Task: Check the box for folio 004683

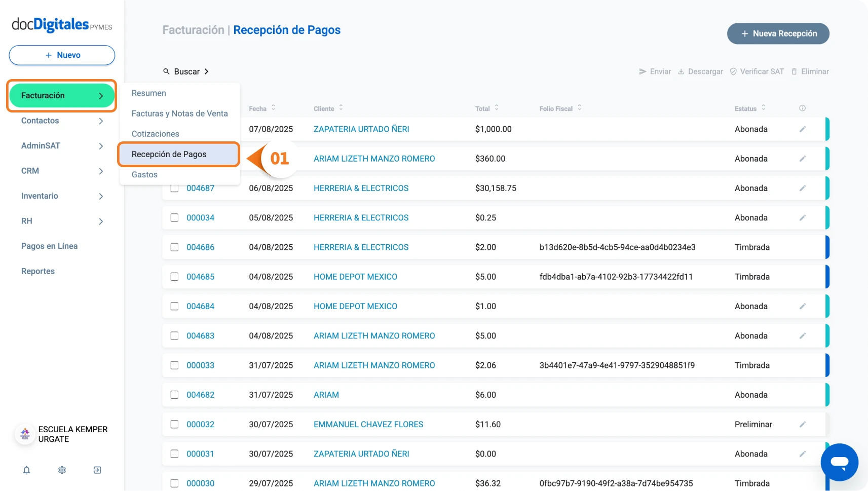Action: [174, 336]
